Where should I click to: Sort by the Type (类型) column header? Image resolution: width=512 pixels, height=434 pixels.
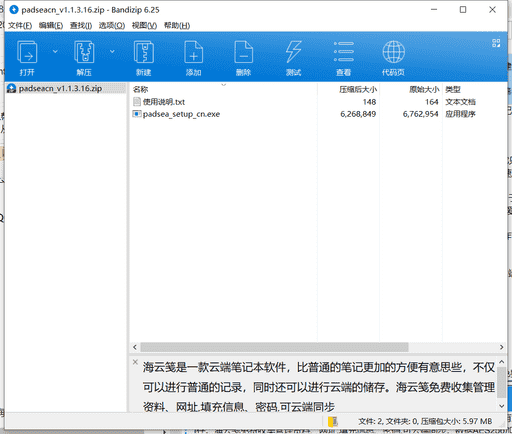(x=453, y=89)
